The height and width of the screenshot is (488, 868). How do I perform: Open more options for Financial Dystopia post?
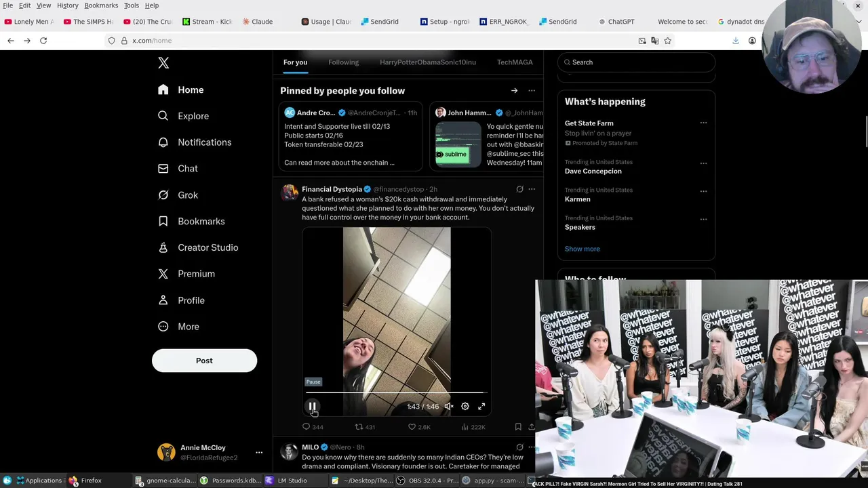click(532, 189)
